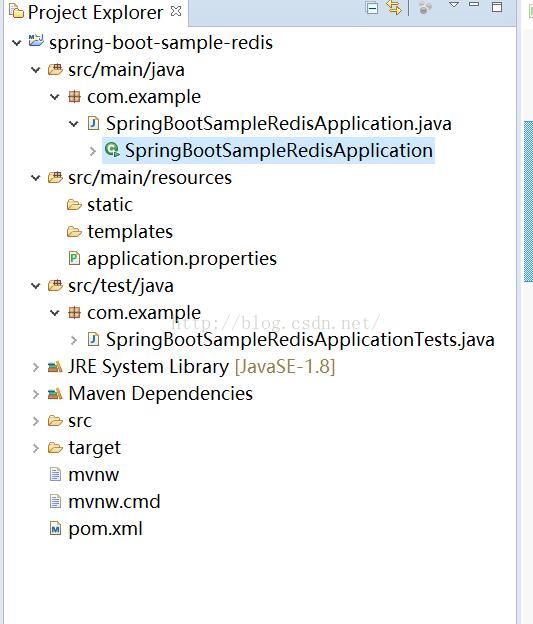Screen dimensions: 533x624
Task: Expand the Maven Dependencies node
Action: [35, 394]
